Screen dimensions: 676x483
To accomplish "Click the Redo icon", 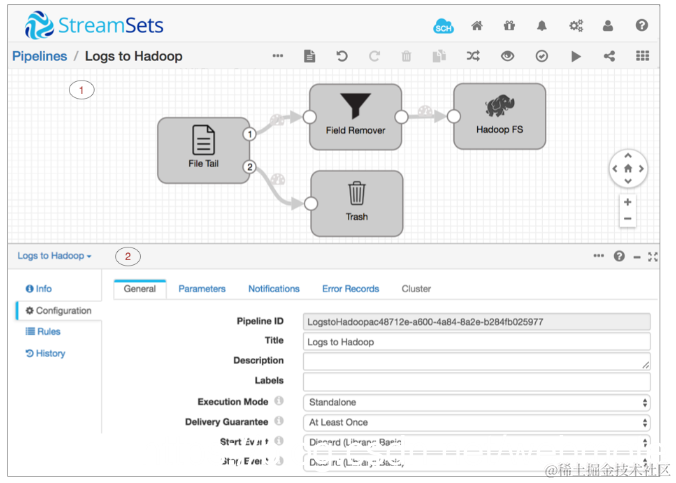I will (374, 56).
